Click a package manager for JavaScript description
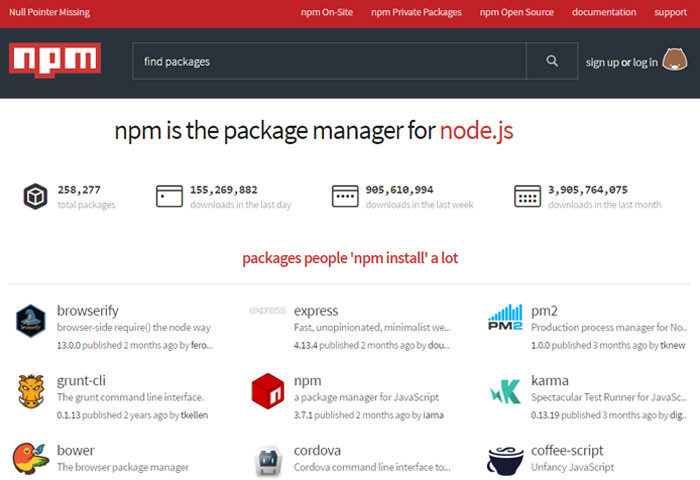 coord(366,397)
